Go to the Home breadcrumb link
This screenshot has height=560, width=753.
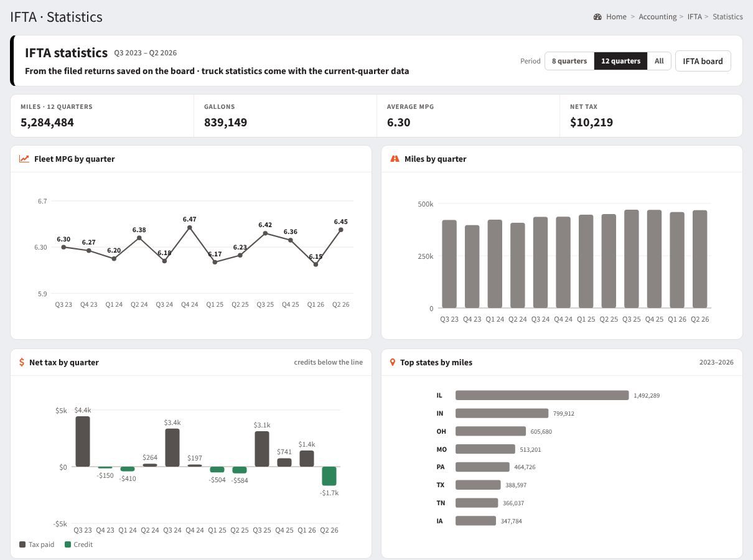click(x=616, y=17)
